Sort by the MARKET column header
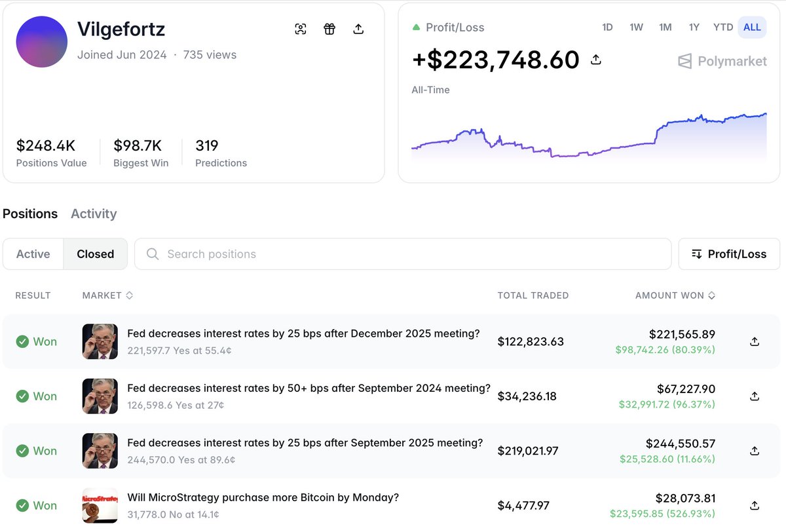Viewport: 786px width, 532px height. coord(107,295)
